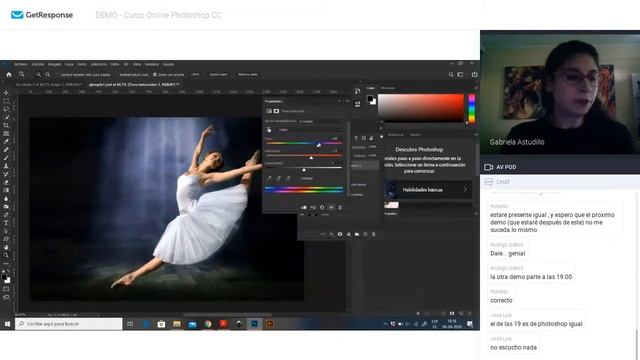Screen dimensions: 640x360
Task: Open Color panel flyout menu
Action: click(x=476, y=88)
